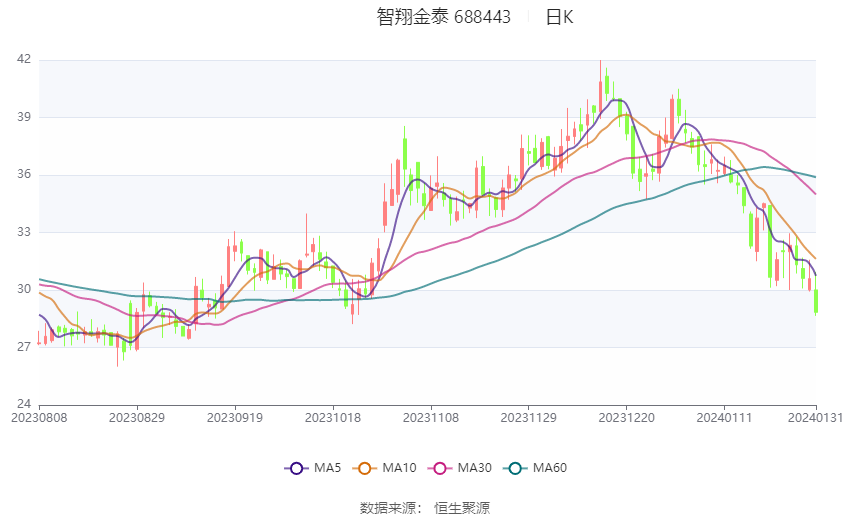This screenshot has width=850, height=516.
Task: Click the chart title 智翔金泰 688443
Action: pos(443,17)
